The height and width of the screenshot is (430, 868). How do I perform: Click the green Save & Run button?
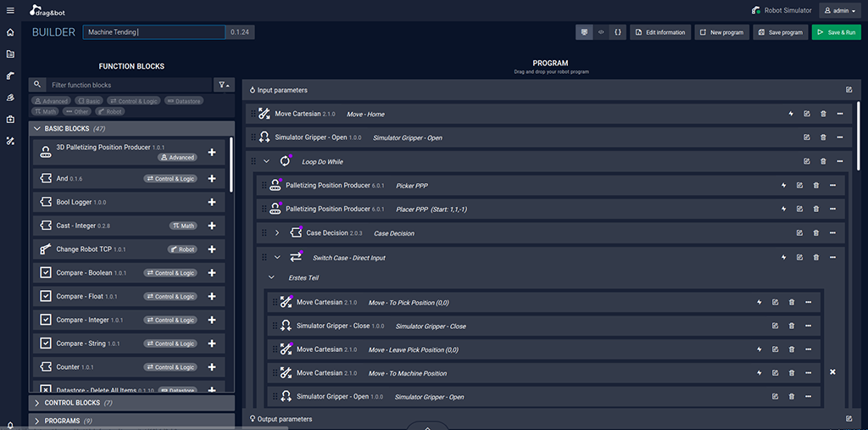pyautogui.click(x=837, y=32)
